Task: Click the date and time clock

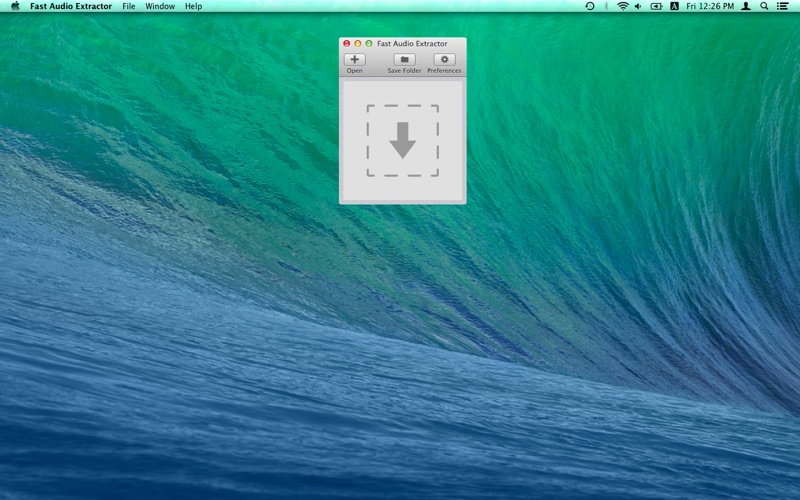Action: [x=711, y=6]
